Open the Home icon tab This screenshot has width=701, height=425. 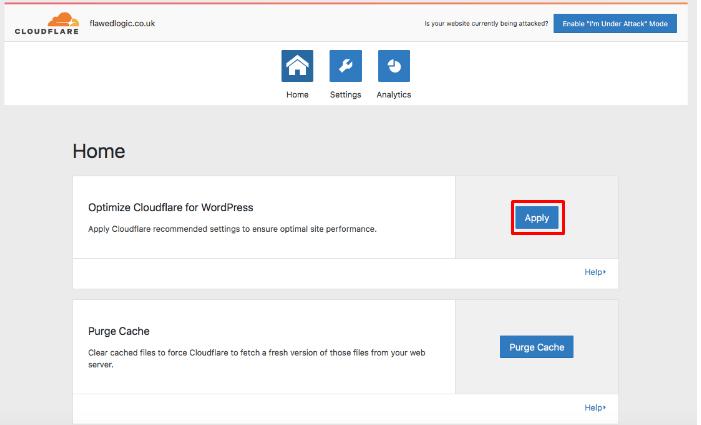[x=297, y=66]
